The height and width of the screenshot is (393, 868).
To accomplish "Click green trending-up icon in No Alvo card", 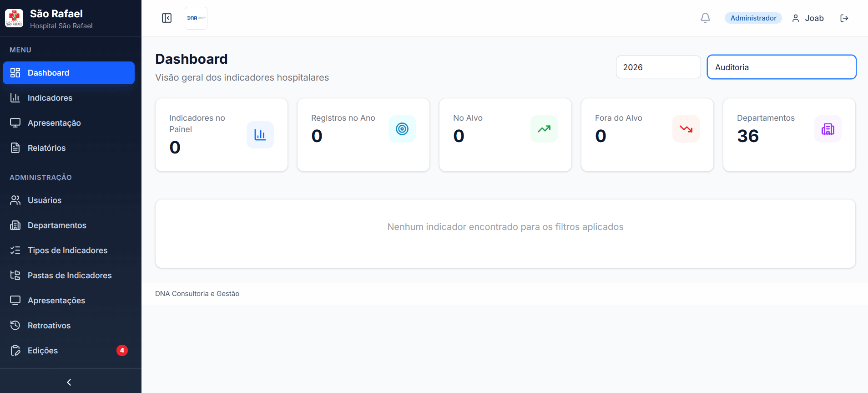I will click(544, 129).
